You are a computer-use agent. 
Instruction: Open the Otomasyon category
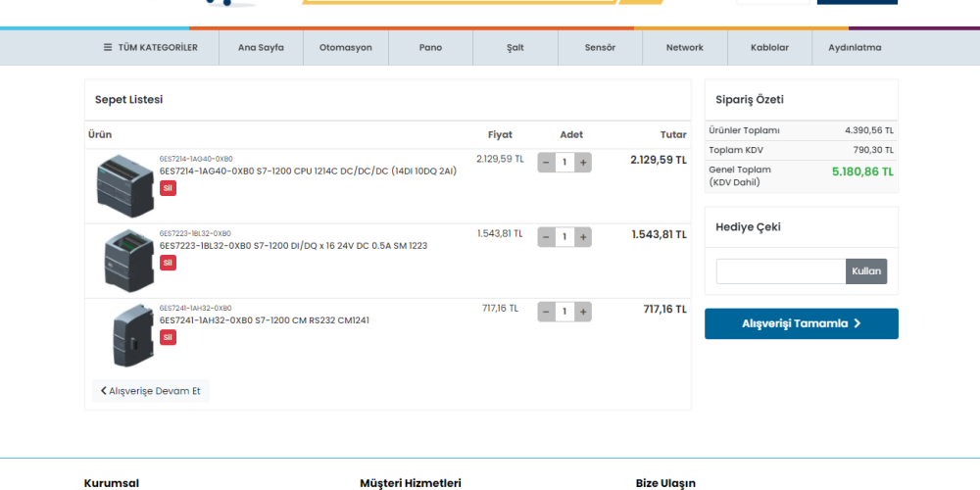[346, 47]
